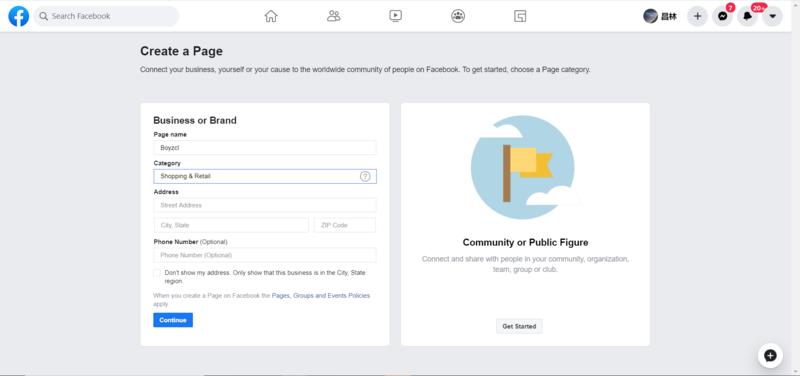
Task: Tick the Don't show my address checkbox
Action: (157, 273)
